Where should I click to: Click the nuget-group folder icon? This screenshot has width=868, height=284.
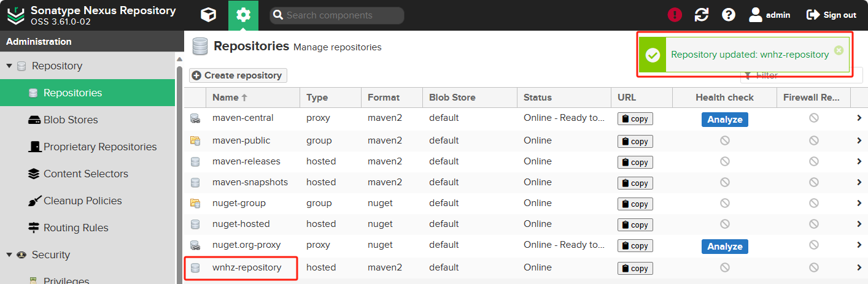(195, 203)
